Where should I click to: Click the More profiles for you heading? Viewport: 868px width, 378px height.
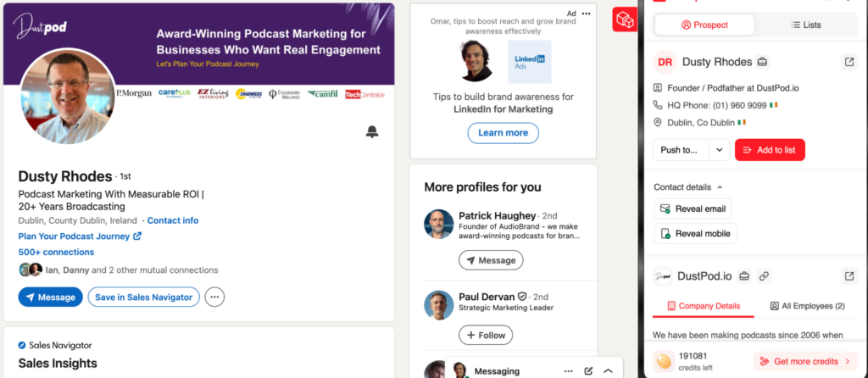pos(482,187)
